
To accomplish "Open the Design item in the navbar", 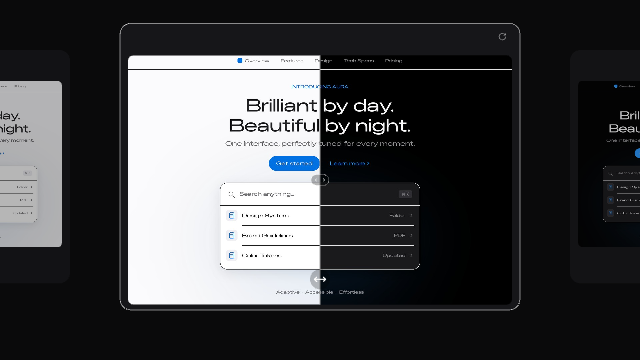I will [x=323, y=60].
